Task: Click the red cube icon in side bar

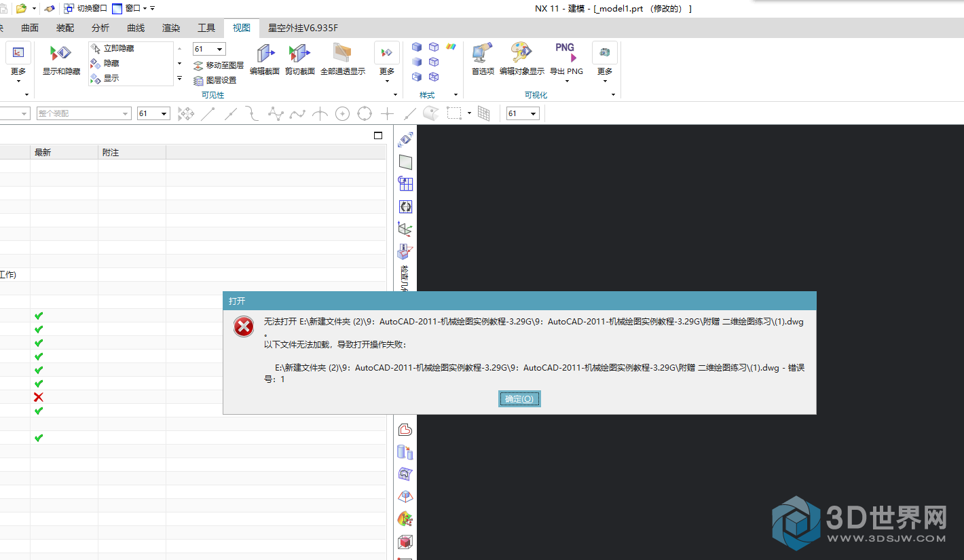Action: pyautogui.click(x=405, y=542)
